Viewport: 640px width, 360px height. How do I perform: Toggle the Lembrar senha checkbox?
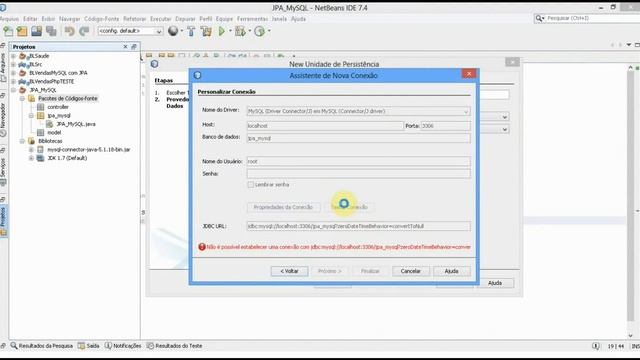(250, 185)
